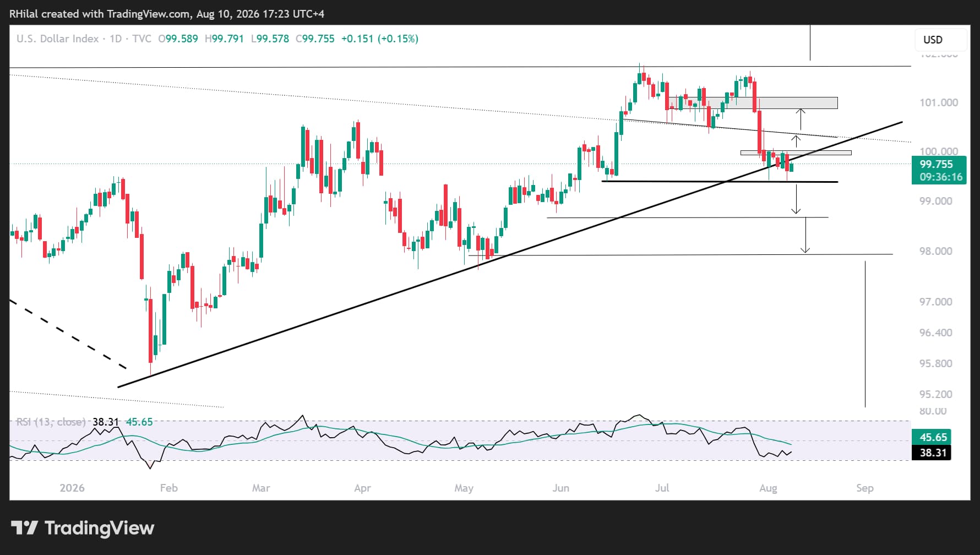Click the open value O99.589
The image size is (980, 555).
[x=178, y=39]
